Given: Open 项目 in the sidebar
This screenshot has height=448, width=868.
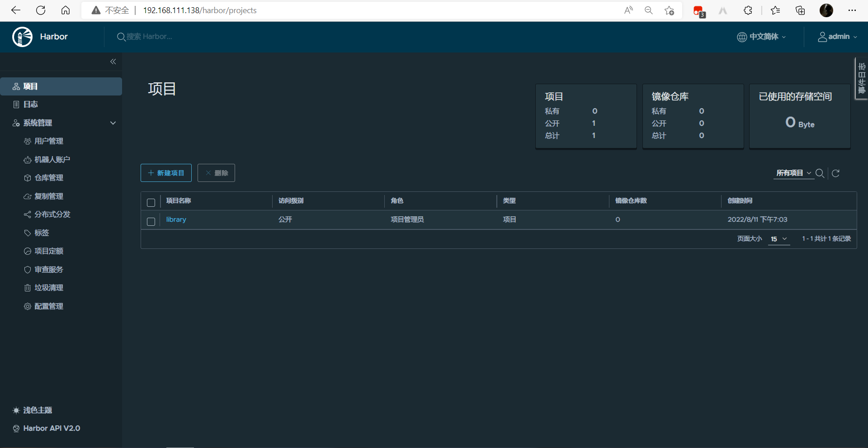Looking at the screenshot, I should coord(61,86).
